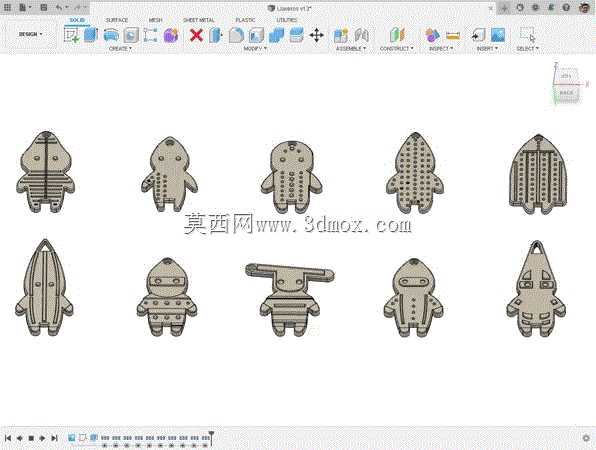Open the Interference inspect tool
Image resolution: width=596 pixels, height=450 pixels.
click(x=432, y=35)
